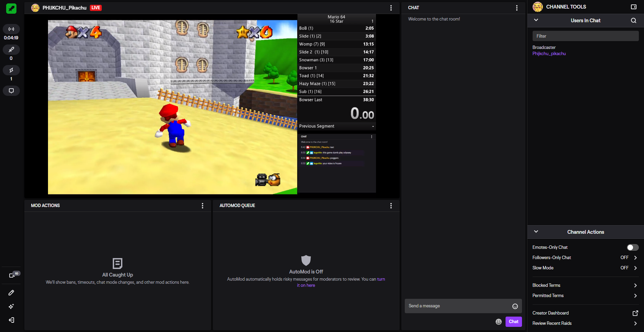Image resolution: width=644 pixels, height=332 pixels.
Task: Click the 'AutoMod is Off' heading
Action: [x=306, y=272]
